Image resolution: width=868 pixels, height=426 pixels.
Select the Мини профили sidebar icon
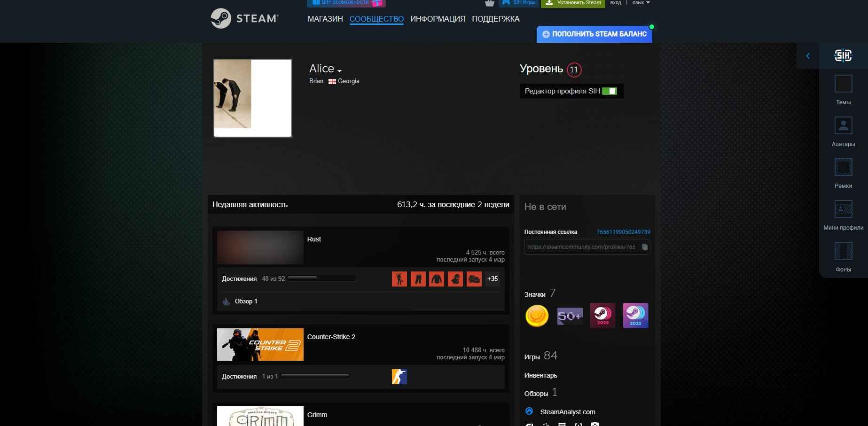[x=843, y=209]
